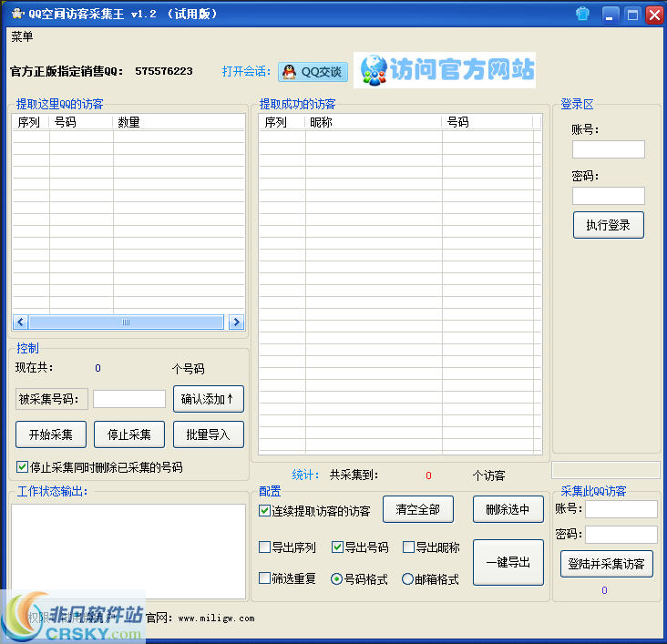The image size is (667, 644).
Task: Click 数量 column header
Action: tap(179, 122)
